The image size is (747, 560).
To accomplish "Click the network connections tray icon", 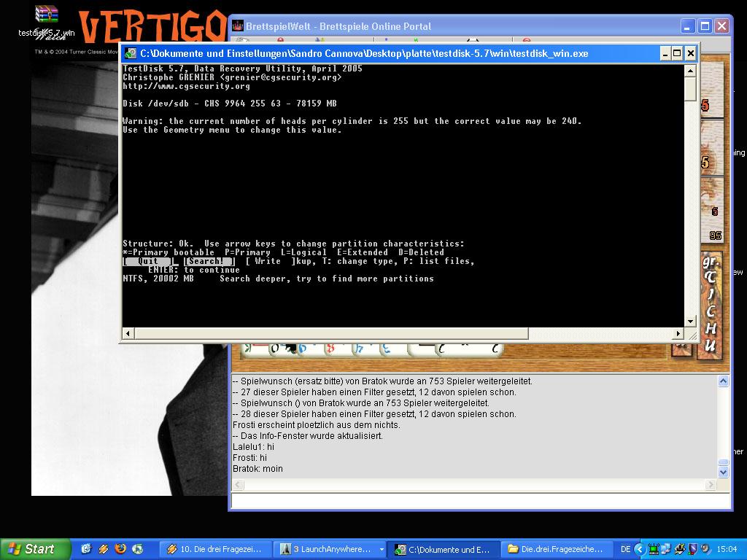I will [665, 549].
